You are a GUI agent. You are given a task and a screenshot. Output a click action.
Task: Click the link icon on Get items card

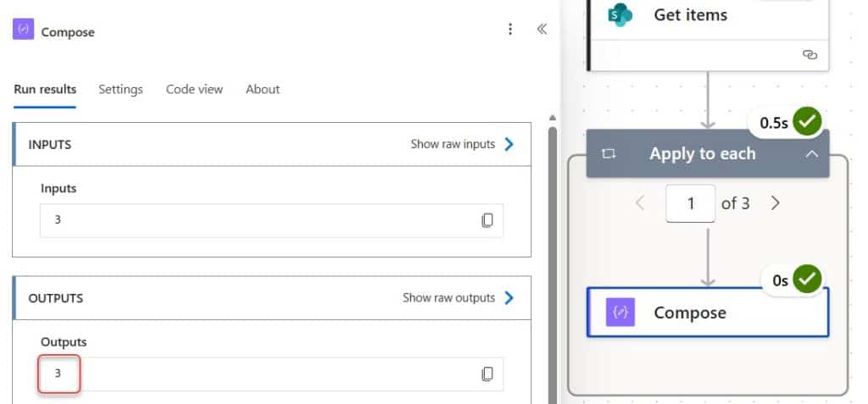pyautogui.click(x=810, y=55)
